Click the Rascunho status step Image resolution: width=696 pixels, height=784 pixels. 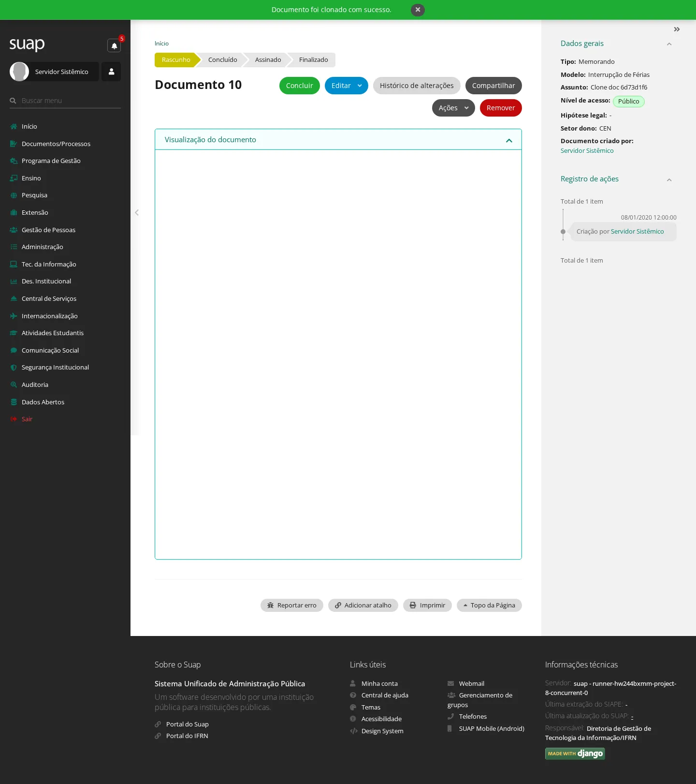point(176,60)
